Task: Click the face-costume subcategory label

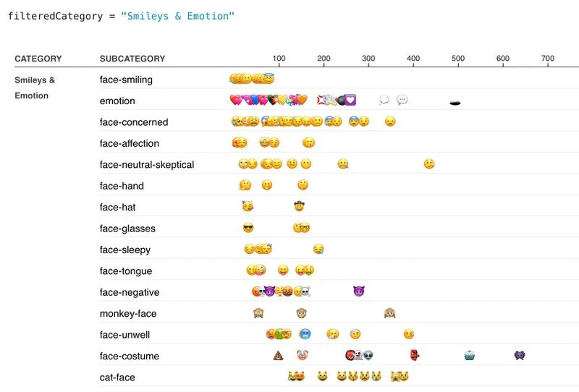Action: (x=130, y=356)
